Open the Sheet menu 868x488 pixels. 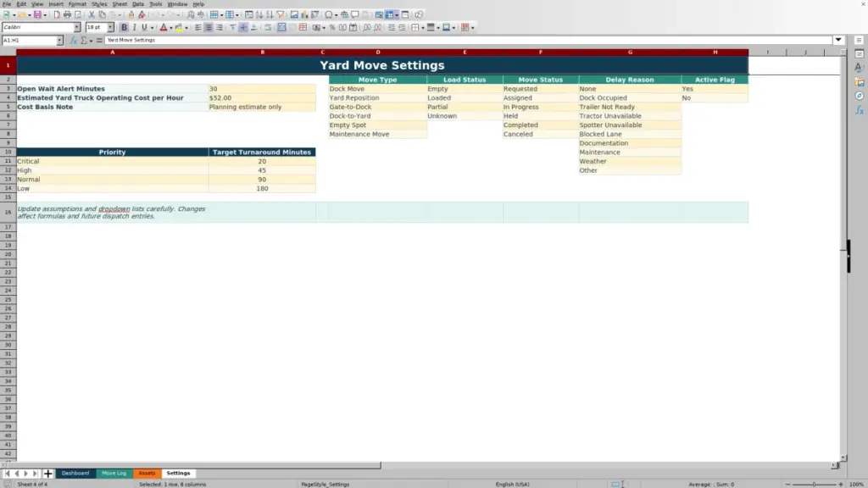(120, 4)
